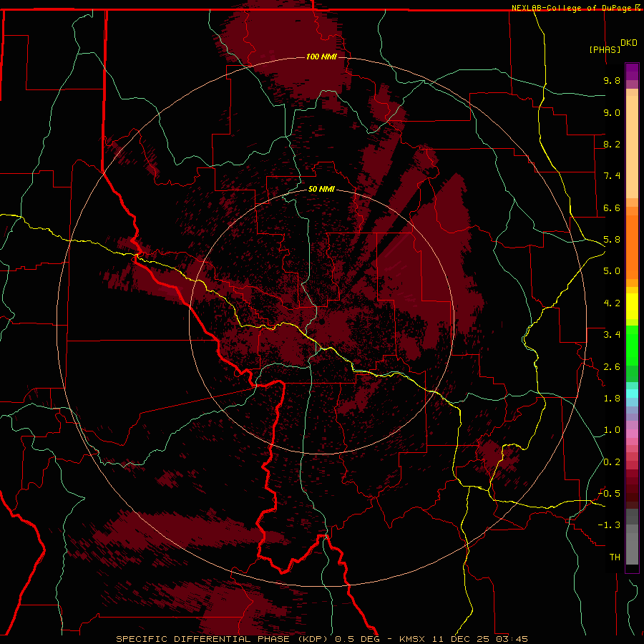Click the KMSX 11 DEC 25 03:45 timestamp
Screen dimensions: 644x644
pyautogui.click(x=464, y=639)
